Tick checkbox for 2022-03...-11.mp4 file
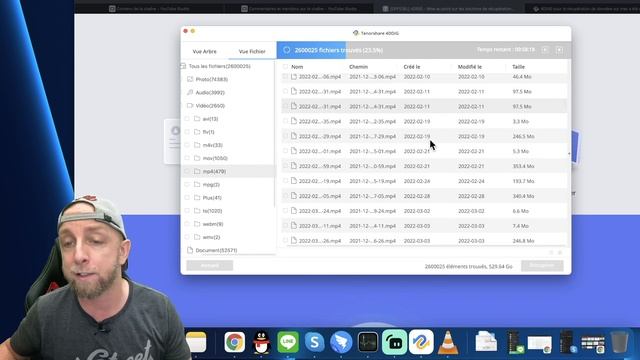The width and height of the screenshot is (640, 360). 285,225
